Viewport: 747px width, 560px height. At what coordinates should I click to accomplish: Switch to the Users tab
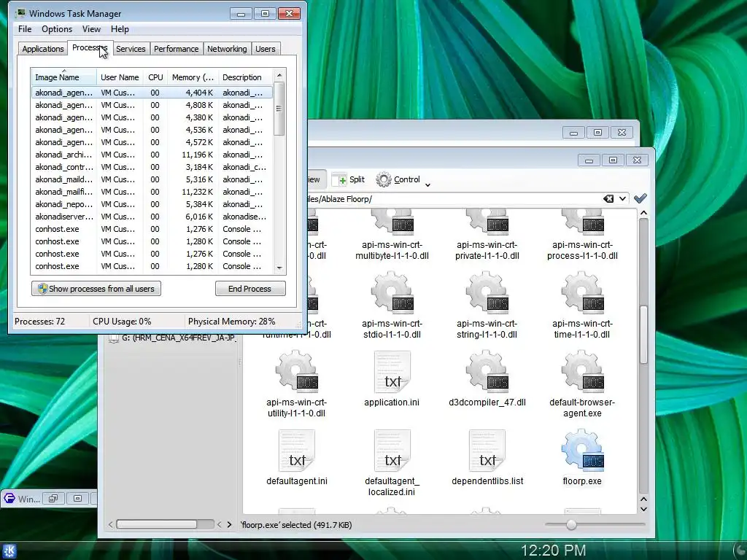point(265,49)
